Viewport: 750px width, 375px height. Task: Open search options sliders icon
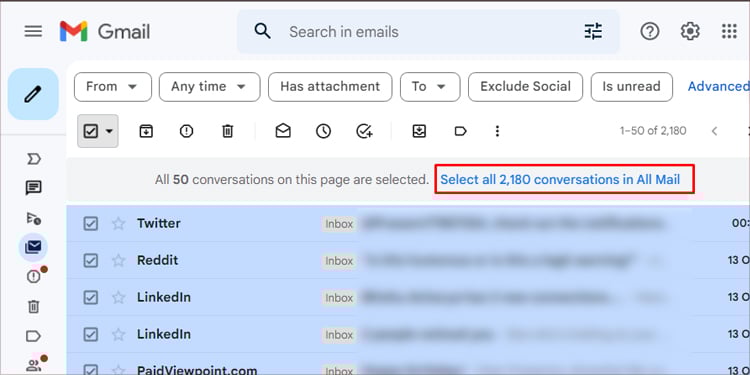594,32
